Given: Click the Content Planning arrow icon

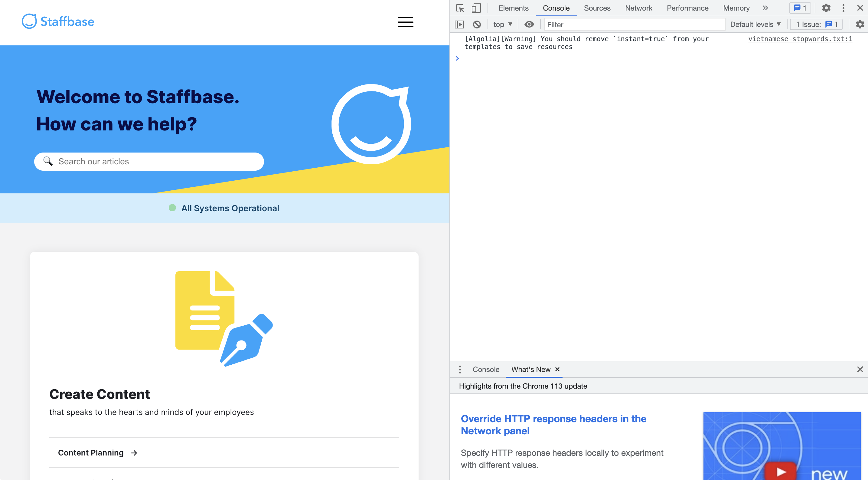Looking at the screenshot, I should click(134, 453).
